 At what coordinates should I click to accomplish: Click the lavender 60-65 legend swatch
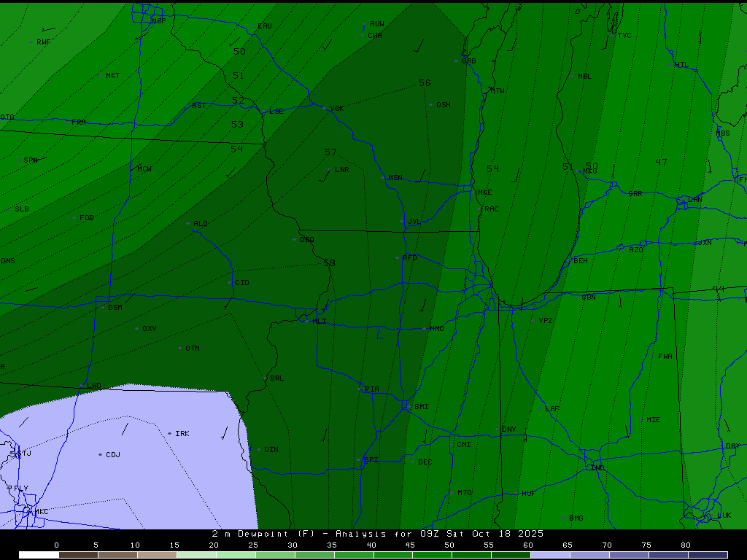(x=550, y=555)
